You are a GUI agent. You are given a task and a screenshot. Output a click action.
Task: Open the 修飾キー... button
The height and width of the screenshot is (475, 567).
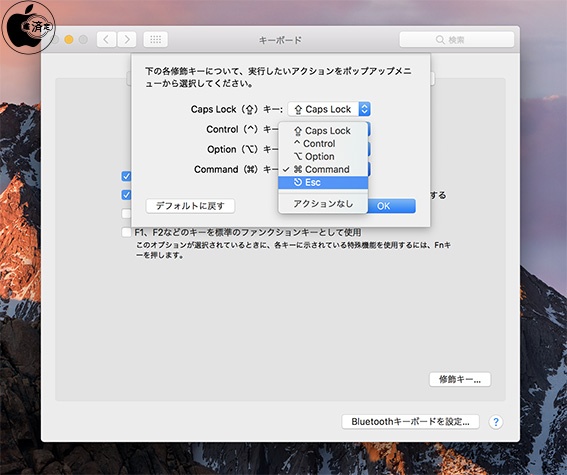(x=460, y=379)
